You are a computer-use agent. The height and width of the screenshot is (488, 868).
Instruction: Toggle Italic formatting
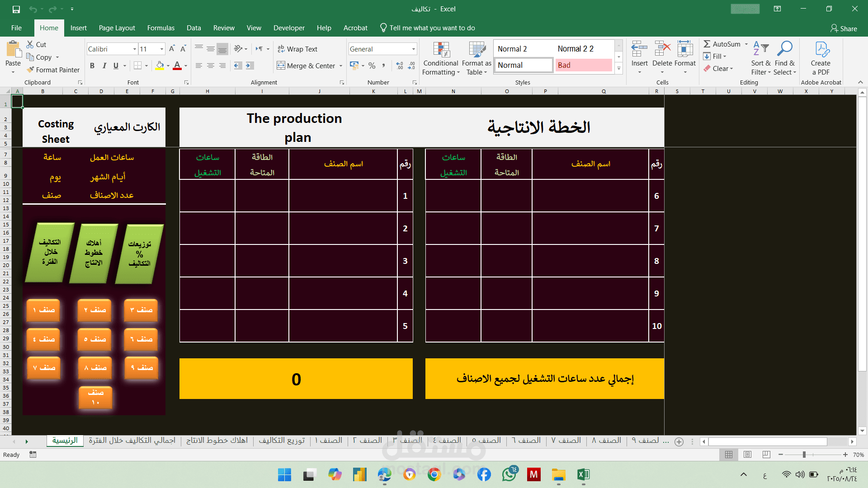point(104,66)
